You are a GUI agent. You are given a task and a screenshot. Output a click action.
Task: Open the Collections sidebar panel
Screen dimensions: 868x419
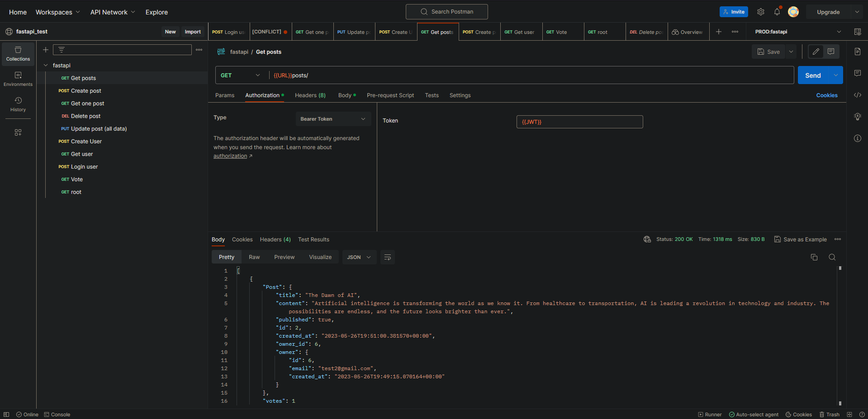(x=18, y=54)
